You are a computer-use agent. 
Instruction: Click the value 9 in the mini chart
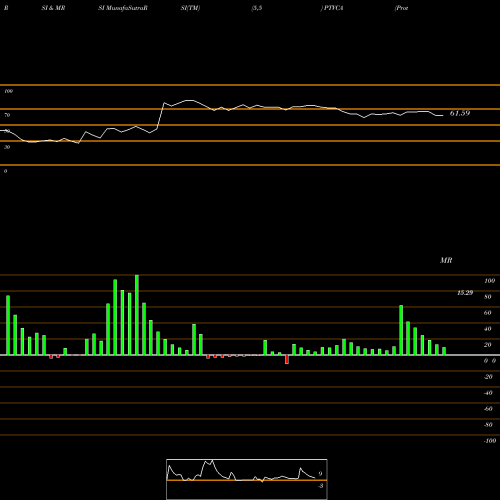[320, 474]
